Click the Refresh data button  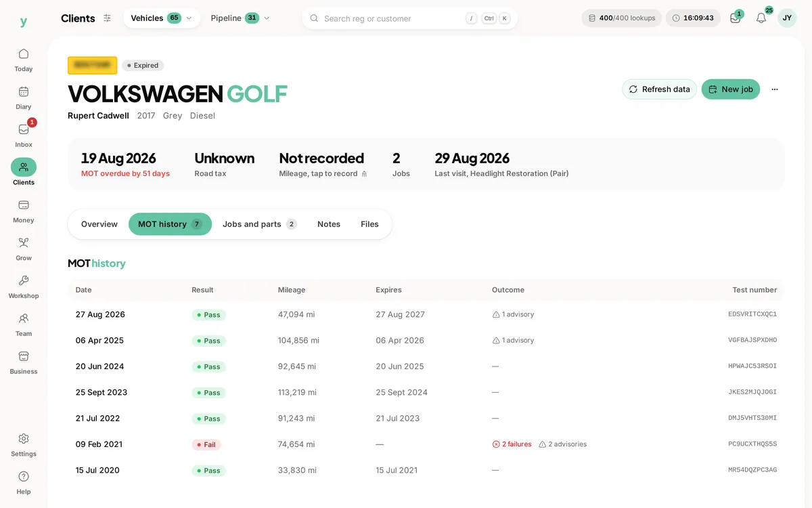point(659,89)
